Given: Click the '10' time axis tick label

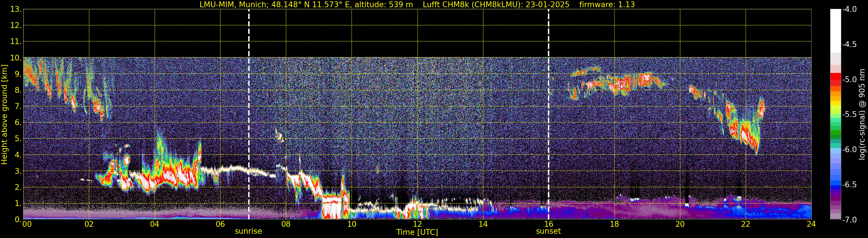Looking at the screenshot, I should click(x=352, y=224).
